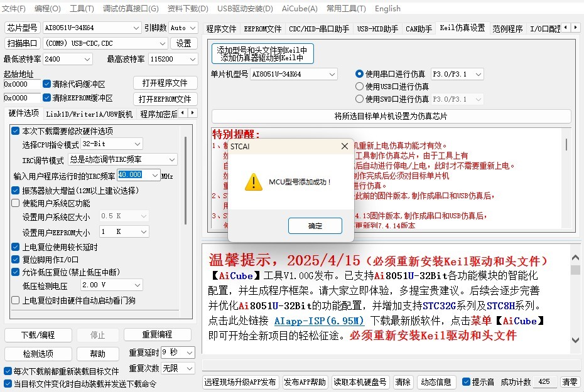Click the hardware options vertical scrollbar

[x=185, y=181]
